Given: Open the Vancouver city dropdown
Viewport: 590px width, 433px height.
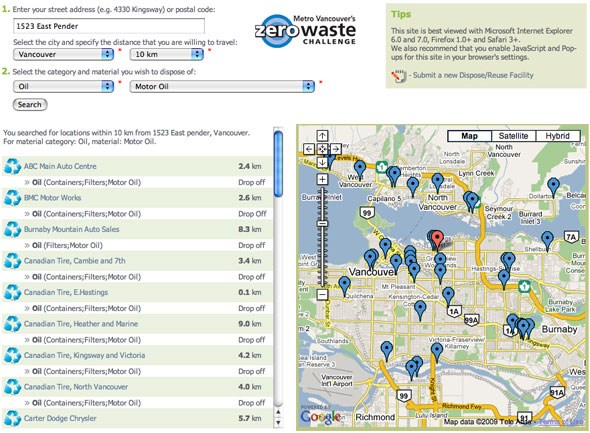Looking at the screenshot, I should click(x=63, y=55).
